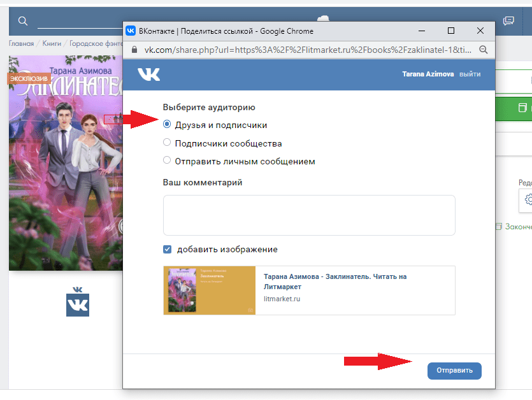532x400 pixels.
Task: Select the "Подписчики сообщества" radio button
Action: coord(167,143)
